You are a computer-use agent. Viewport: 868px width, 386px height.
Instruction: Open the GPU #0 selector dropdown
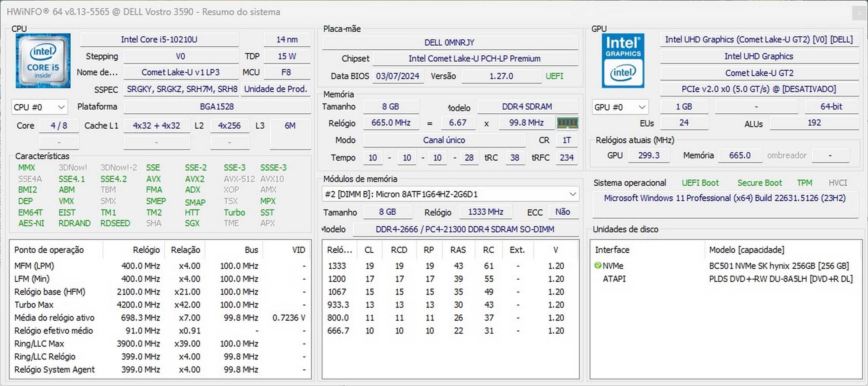[620, 107]
